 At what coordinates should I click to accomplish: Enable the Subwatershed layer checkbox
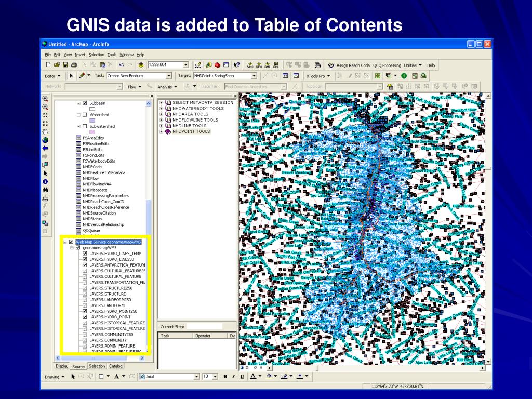[x=85, y=126]
